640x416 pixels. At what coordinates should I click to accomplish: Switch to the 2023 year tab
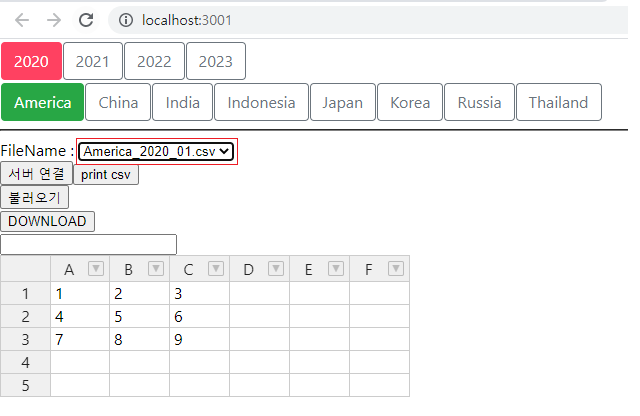click(x=216, y=61)
